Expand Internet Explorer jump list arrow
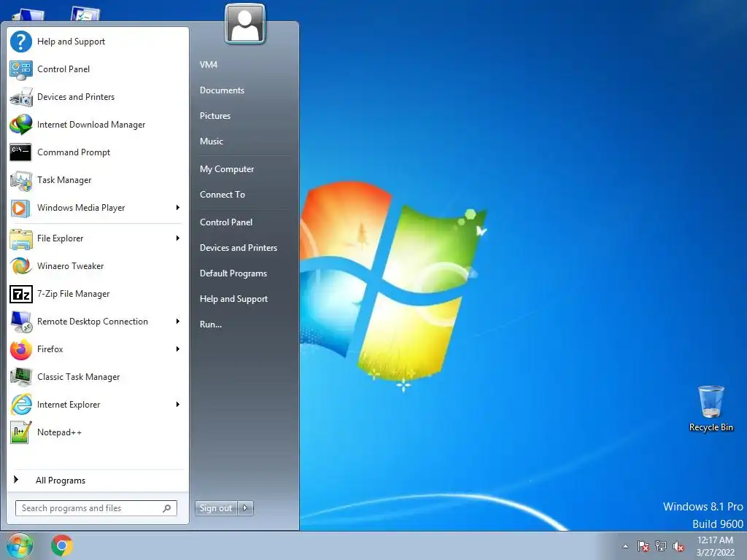747x560 pixels. [x=178, y=404]
